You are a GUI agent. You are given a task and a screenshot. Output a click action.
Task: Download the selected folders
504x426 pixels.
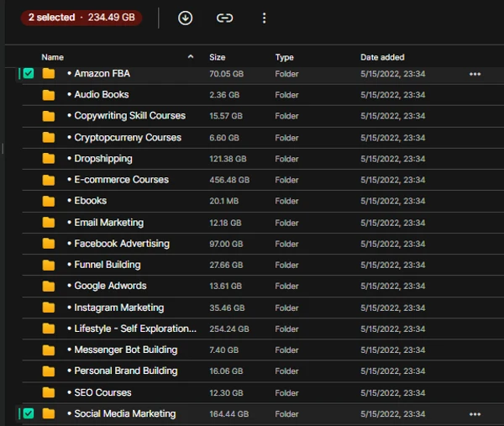pos(185,18)
